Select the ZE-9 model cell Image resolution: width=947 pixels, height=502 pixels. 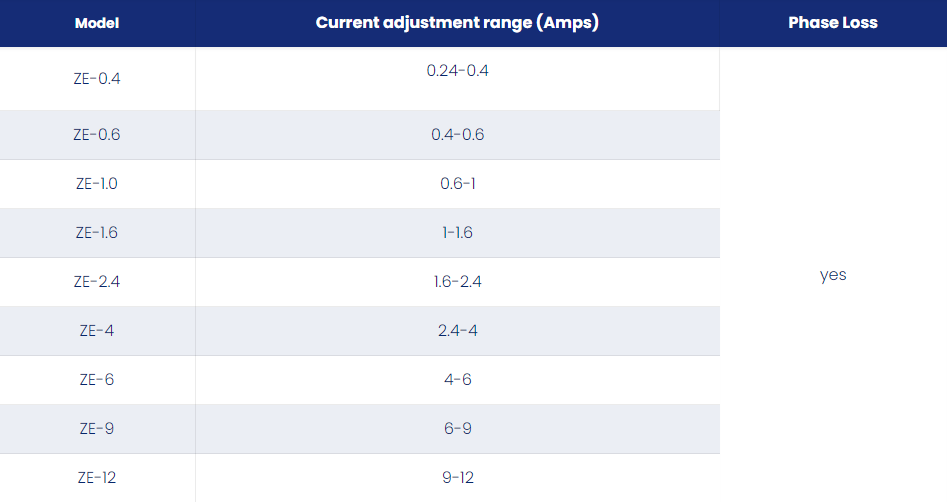[x=97, y=428]
